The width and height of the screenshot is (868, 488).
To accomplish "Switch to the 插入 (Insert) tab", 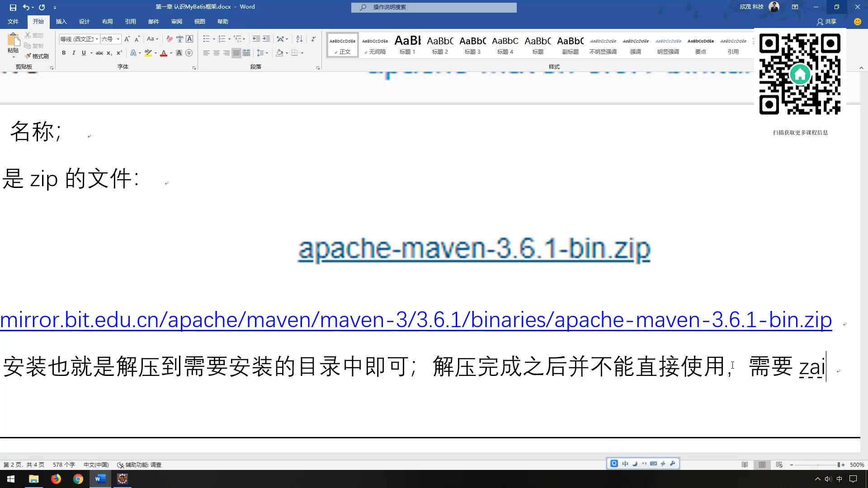I will tap(61, 21).
